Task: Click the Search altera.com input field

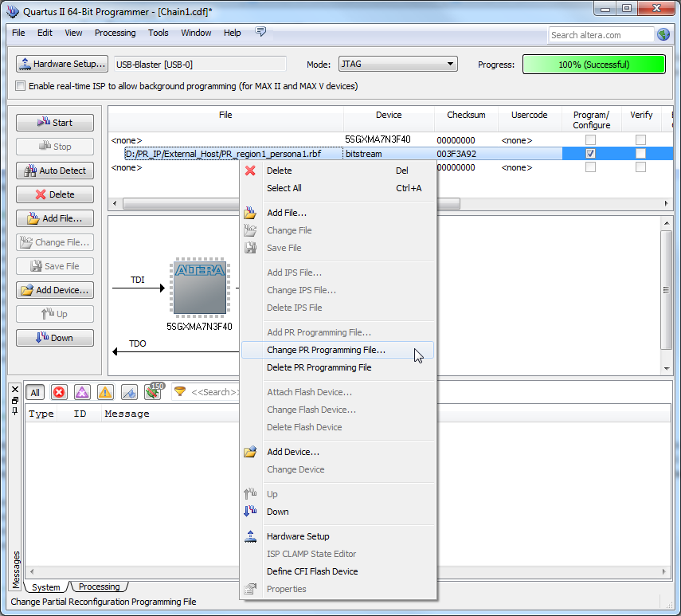Action: click(x=600, y=35)
